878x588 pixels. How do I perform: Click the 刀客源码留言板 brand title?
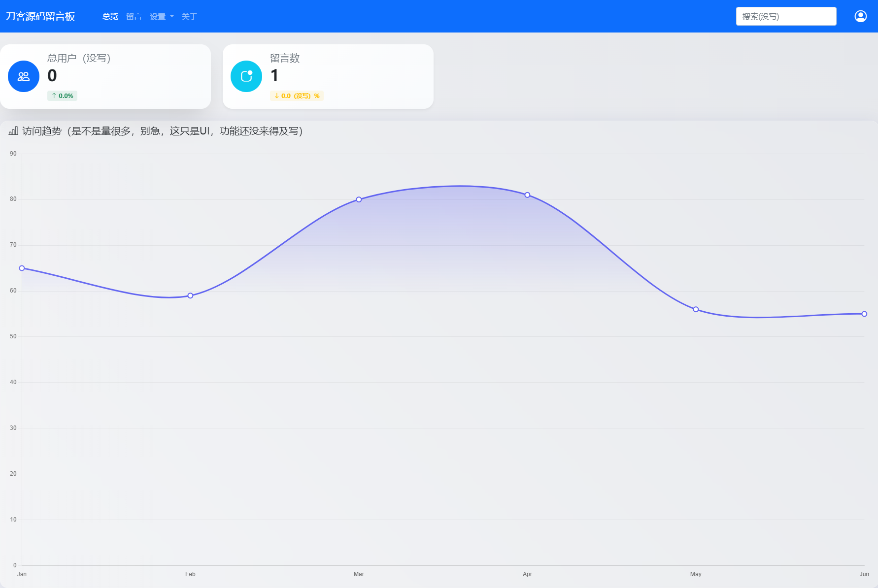coord(41,16)
